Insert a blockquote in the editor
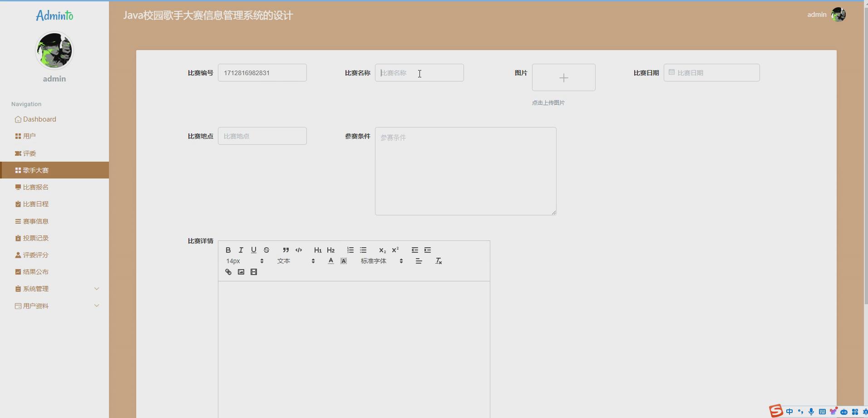 coord(286,250)
